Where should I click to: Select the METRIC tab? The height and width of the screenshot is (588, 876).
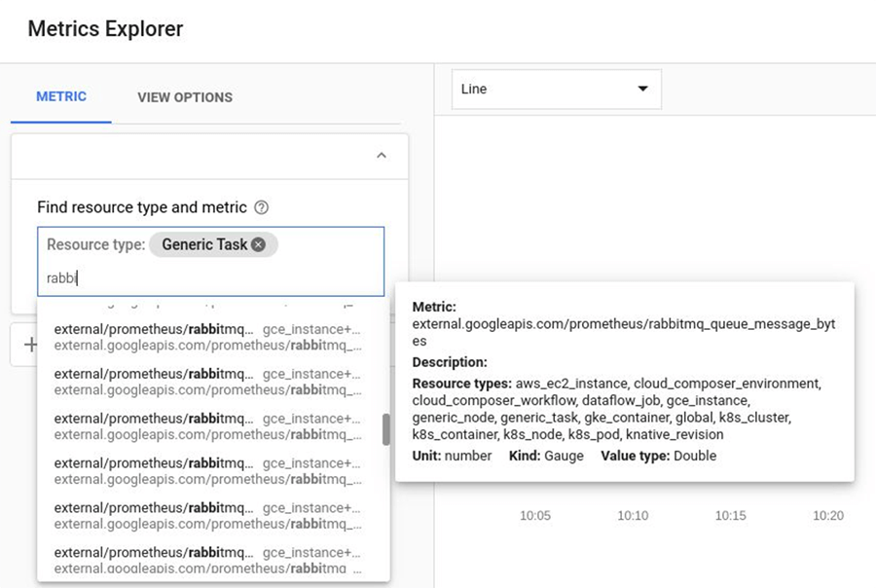[x=60, y=96]
